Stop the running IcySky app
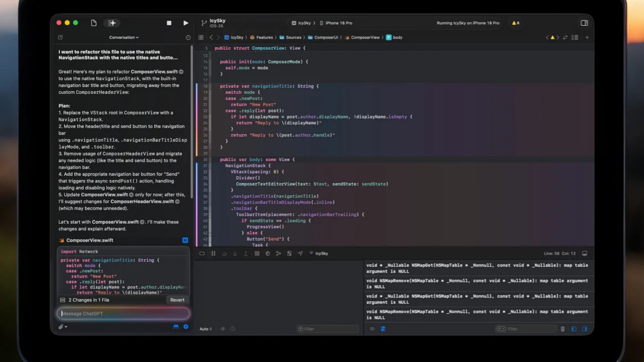 [169, 23]
